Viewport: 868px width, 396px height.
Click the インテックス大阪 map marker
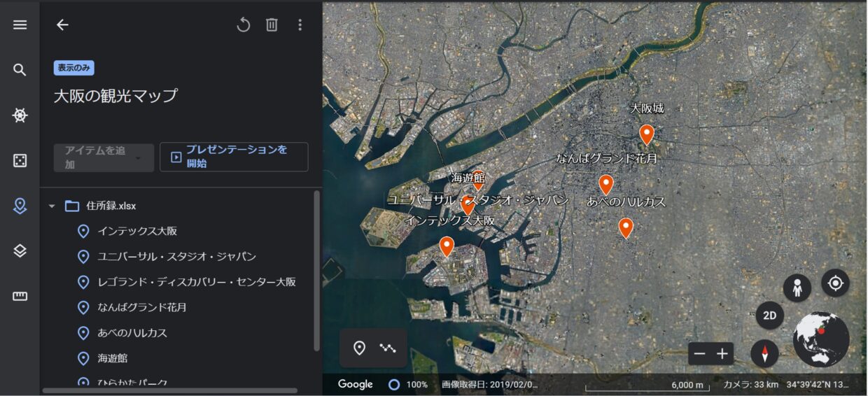click(447, 247)
